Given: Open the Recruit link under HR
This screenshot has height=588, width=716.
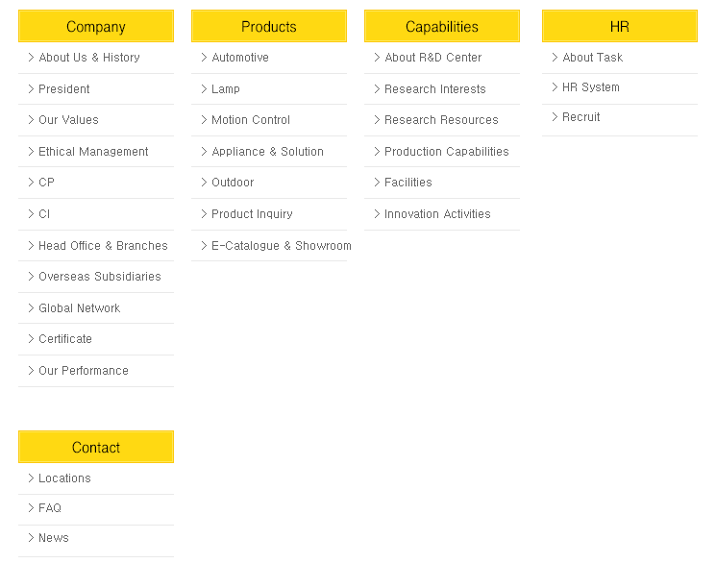Looking at the screenshot, I should point(580,117).
